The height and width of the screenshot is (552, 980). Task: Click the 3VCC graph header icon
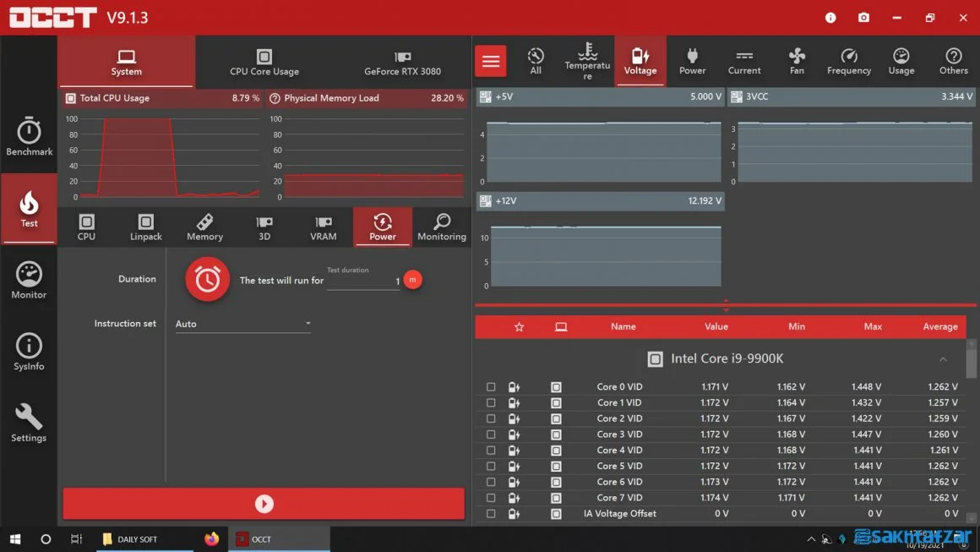[737, 97]
